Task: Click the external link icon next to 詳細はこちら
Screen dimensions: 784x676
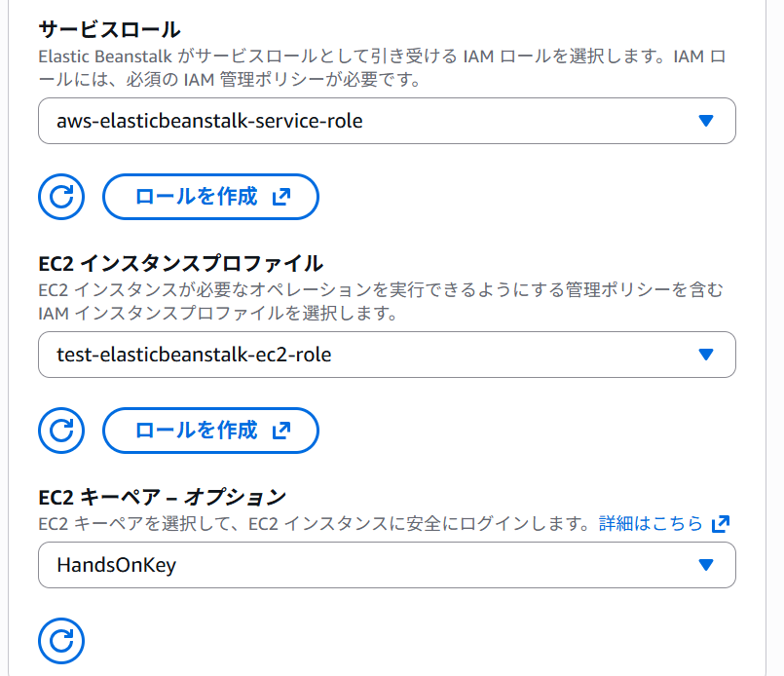Action: (721, 523)
